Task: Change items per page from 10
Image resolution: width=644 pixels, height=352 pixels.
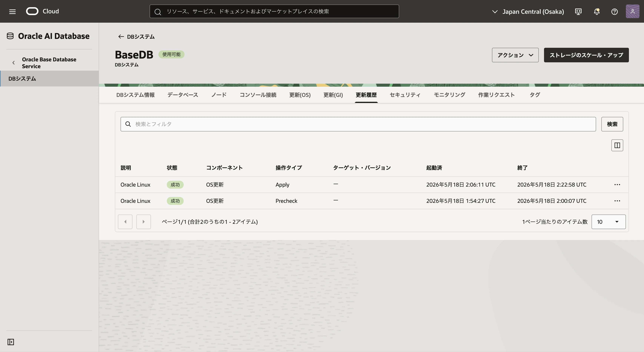Action: [x=609, y=222]
